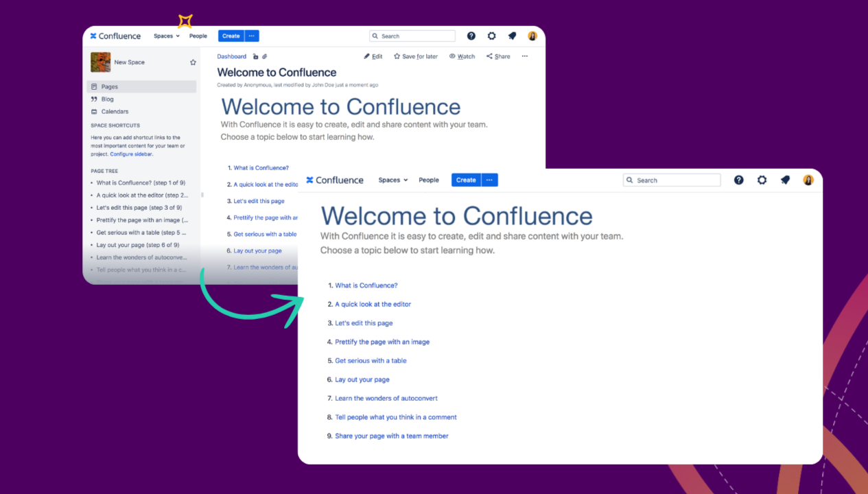Click People in the back window header
This screenshot has width=868, height=494.
[198, 36]
